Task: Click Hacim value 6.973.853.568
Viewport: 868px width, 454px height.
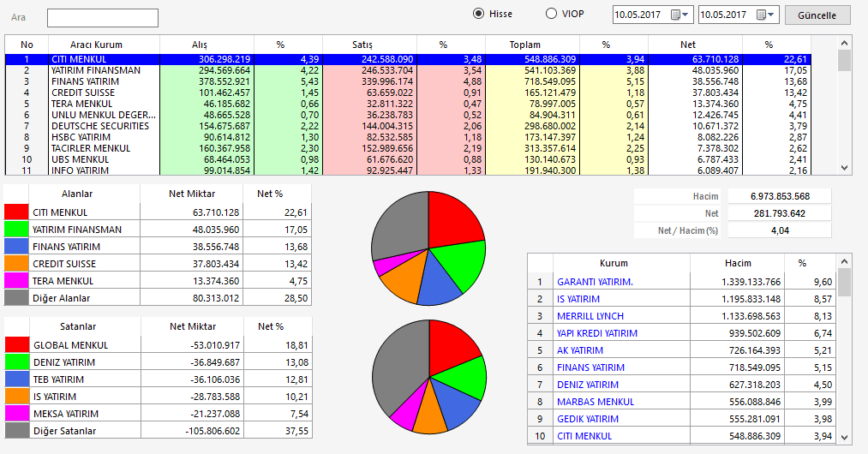Action: pos(780,196)
